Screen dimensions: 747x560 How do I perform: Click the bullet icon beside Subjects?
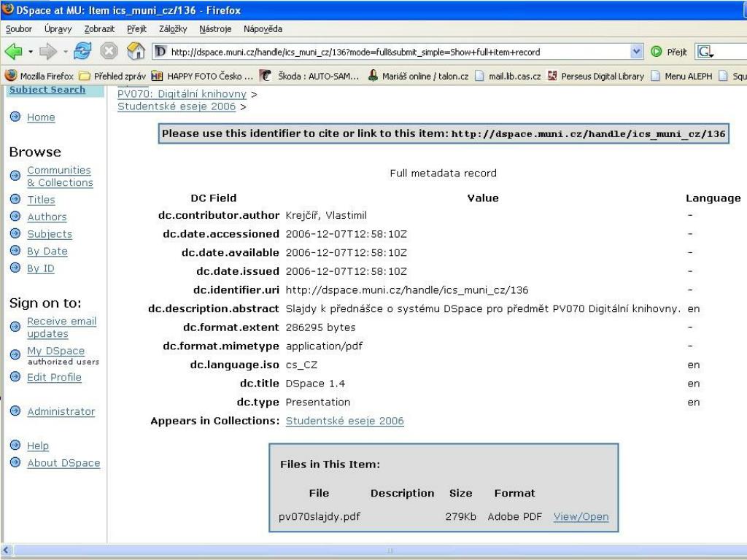coord(15,233)
